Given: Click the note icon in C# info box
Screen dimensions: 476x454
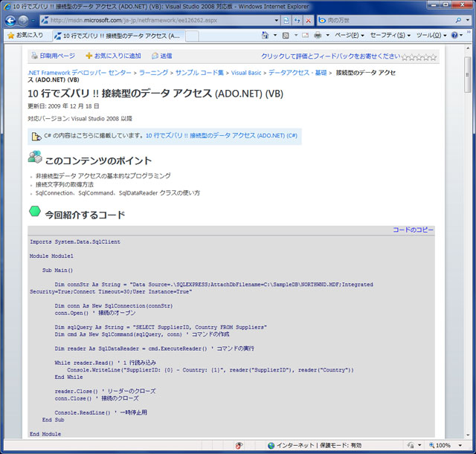Looking at the screenshot, I should click(36, 137).
